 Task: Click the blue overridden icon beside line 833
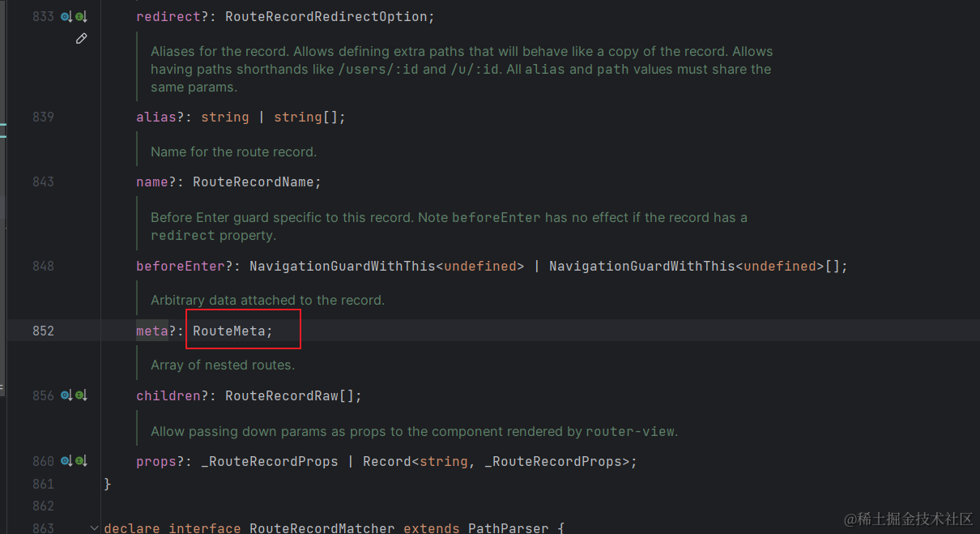(x=66, y=16)
